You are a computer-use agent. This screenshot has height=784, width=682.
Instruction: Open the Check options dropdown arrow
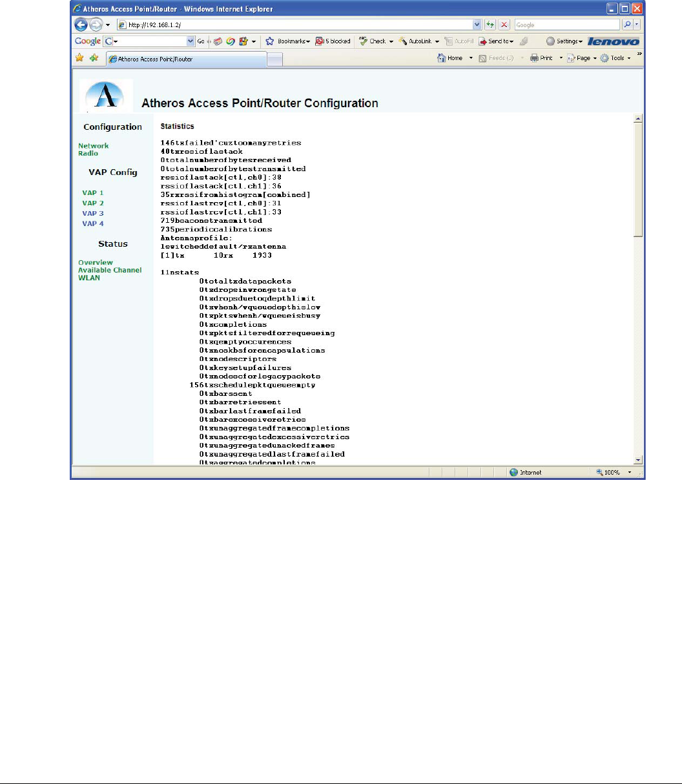[391, 41]
